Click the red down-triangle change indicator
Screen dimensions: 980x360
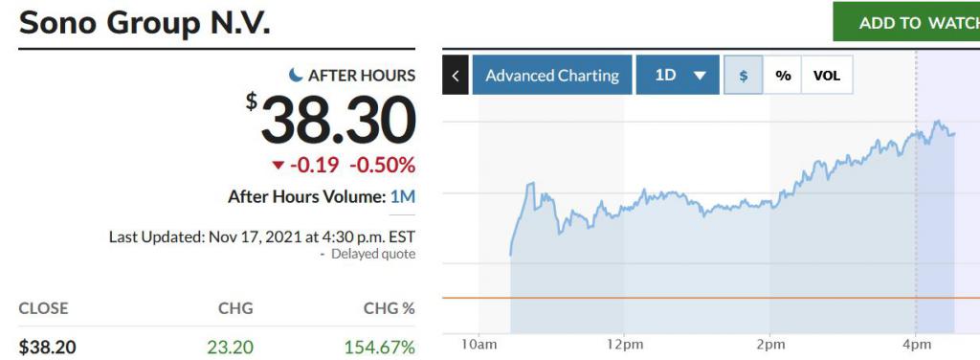click(x=278, y=166)
